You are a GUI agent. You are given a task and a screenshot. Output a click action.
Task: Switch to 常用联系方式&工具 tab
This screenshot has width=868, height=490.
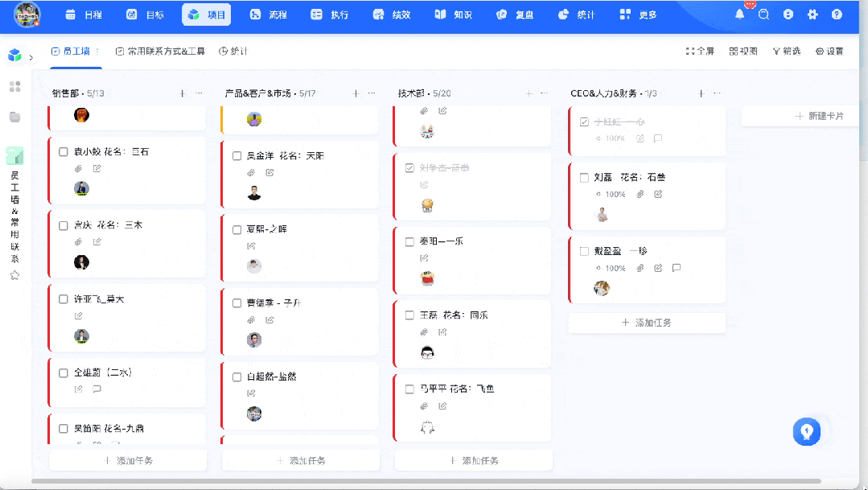click(x=160, y=51)
